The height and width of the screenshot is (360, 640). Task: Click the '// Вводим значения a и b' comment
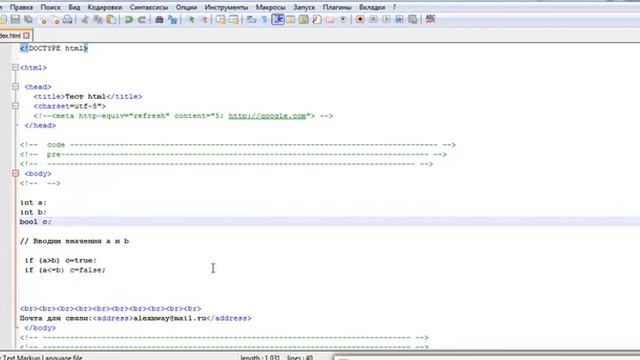coord(74,241)
